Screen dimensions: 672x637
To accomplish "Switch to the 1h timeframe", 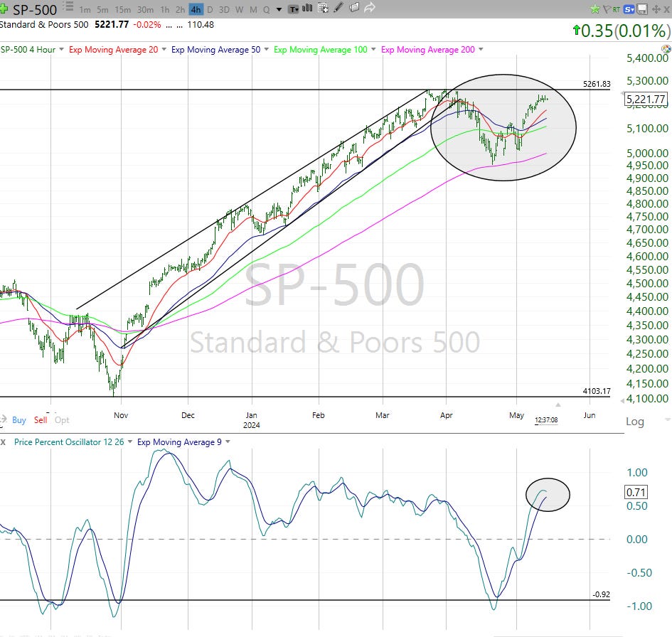I will (x=164, y=9).
